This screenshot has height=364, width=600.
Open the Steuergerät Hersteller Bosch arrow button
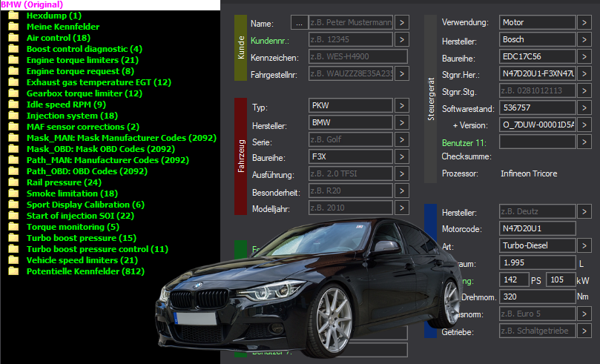584,39
